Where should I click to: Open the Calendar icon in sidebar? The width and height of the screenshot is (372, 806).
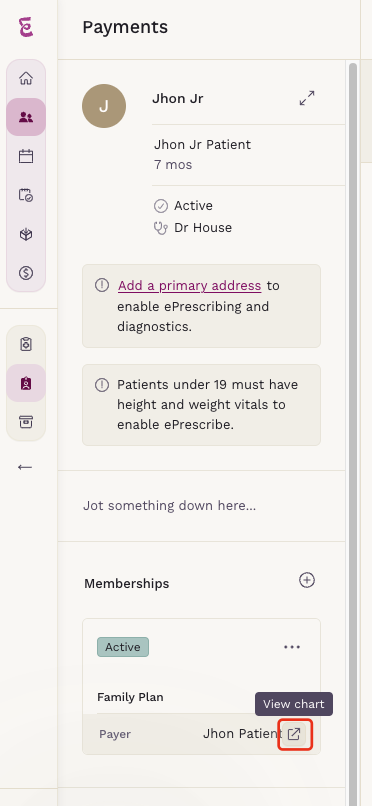click(x=26, y=156)
